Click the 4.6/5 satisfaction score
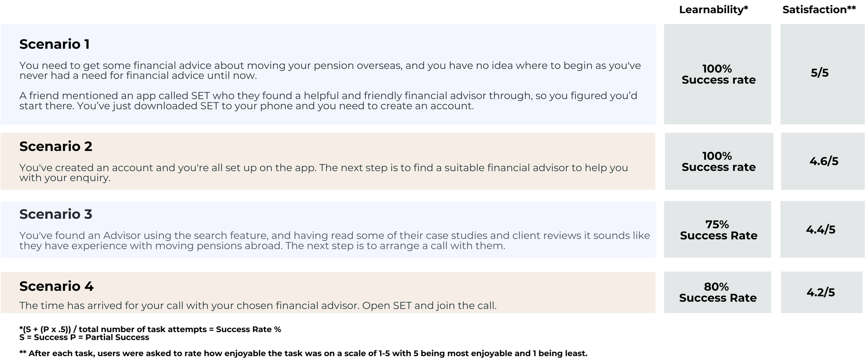 tap(824, 161)
